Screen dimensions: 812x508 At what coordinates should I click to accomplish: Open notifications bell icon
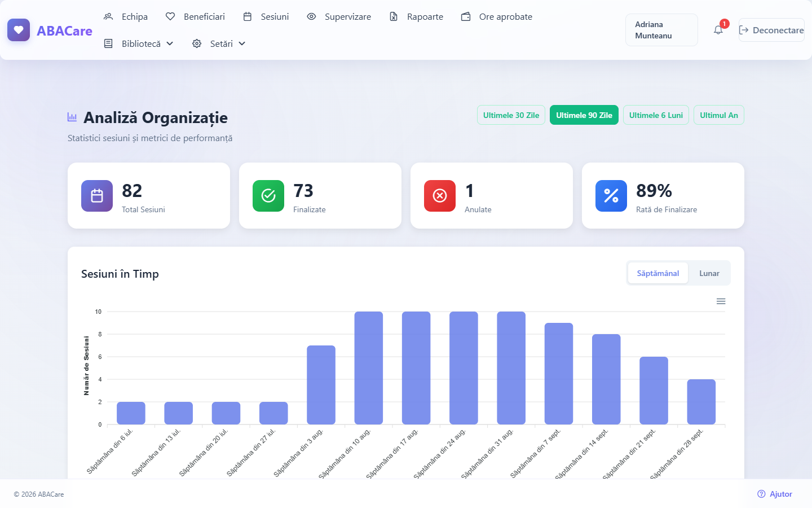(x=718, y=30)
